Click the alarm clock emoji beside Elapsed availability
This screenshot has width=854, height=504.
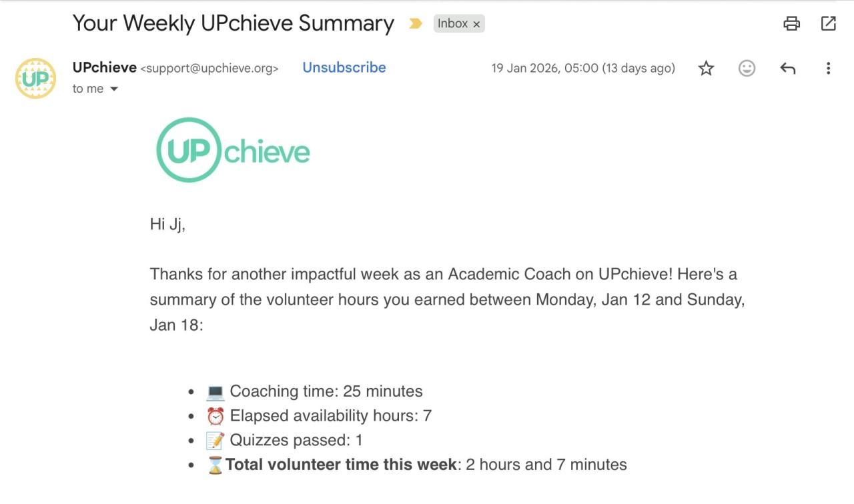(215, 416)
